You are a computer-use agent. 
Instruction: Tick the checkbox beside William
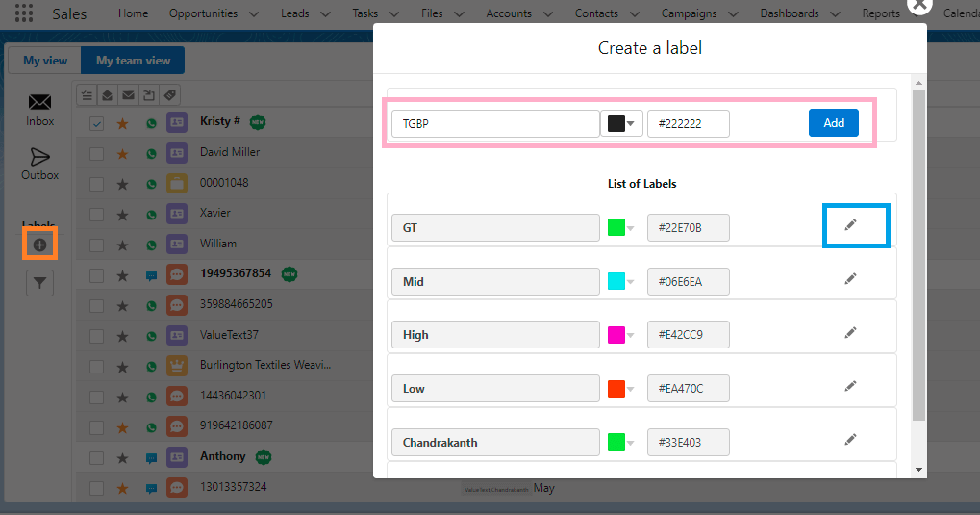[96, 245]
